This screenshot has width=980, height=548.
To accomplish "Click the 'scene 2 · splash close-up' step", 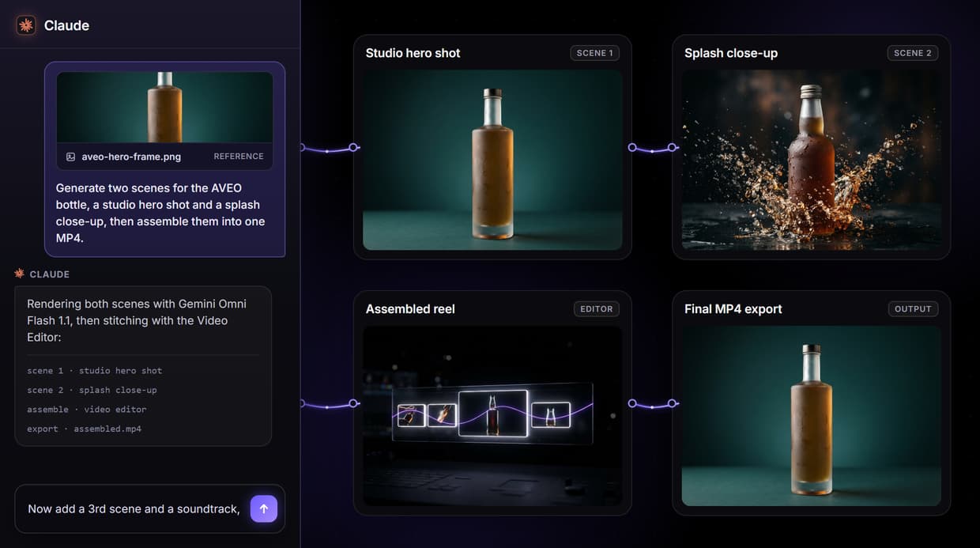I will tap(92, 390).
